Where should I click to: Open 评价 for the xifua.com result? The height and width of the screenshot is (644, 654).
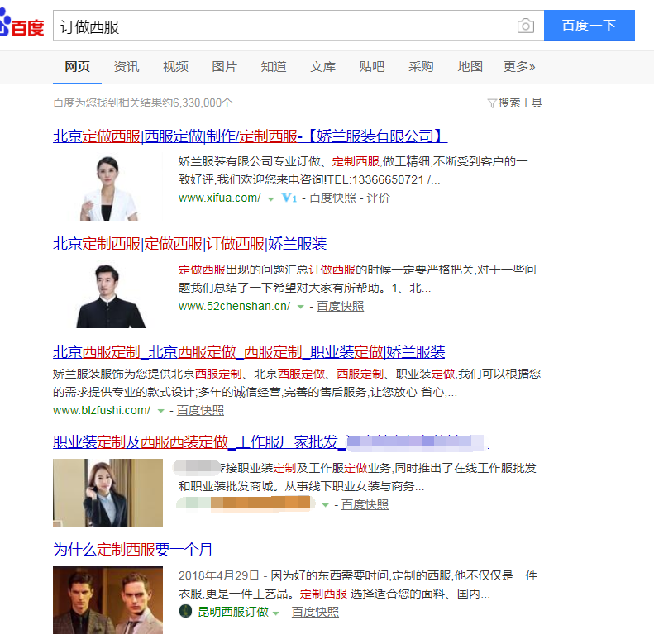(x=378, y=198)
